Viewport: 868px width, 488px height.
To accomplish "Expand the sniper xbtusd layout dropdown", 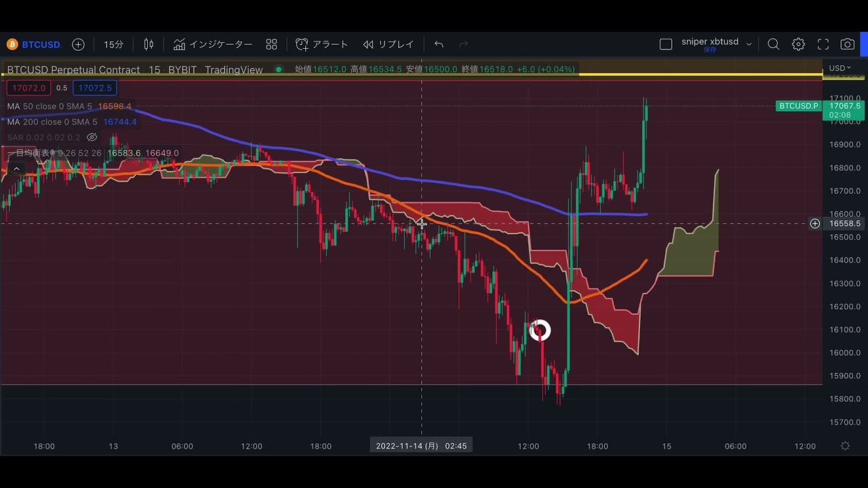I will (749, 44).
